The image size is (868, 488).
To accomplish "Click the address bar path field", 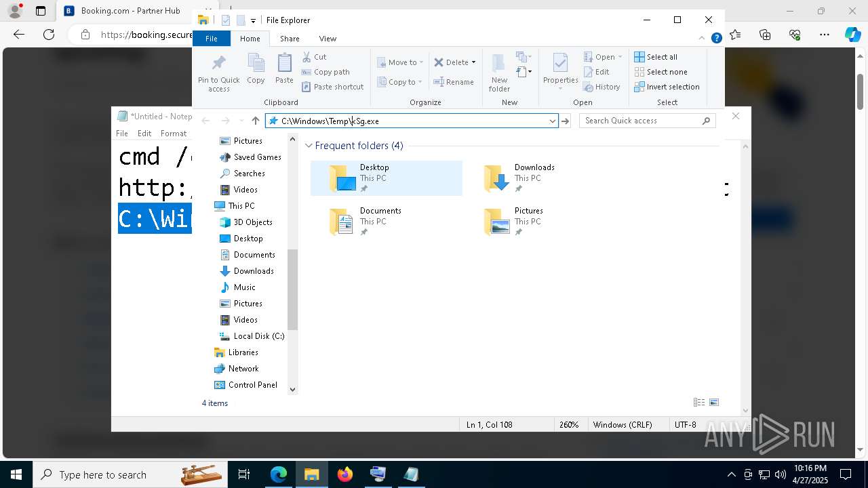I will click(x=407, y=121).
